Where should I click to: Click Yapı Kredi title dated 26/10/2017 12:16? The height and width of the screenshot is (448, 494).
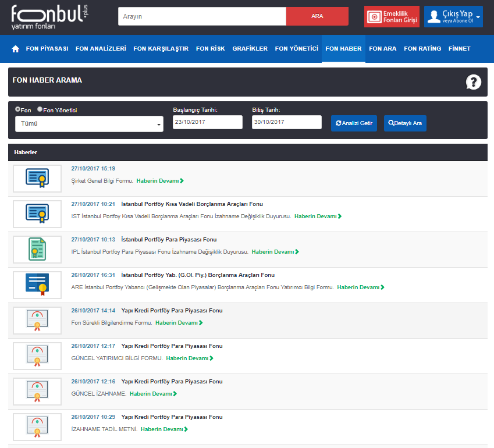[x=172, y=382]
